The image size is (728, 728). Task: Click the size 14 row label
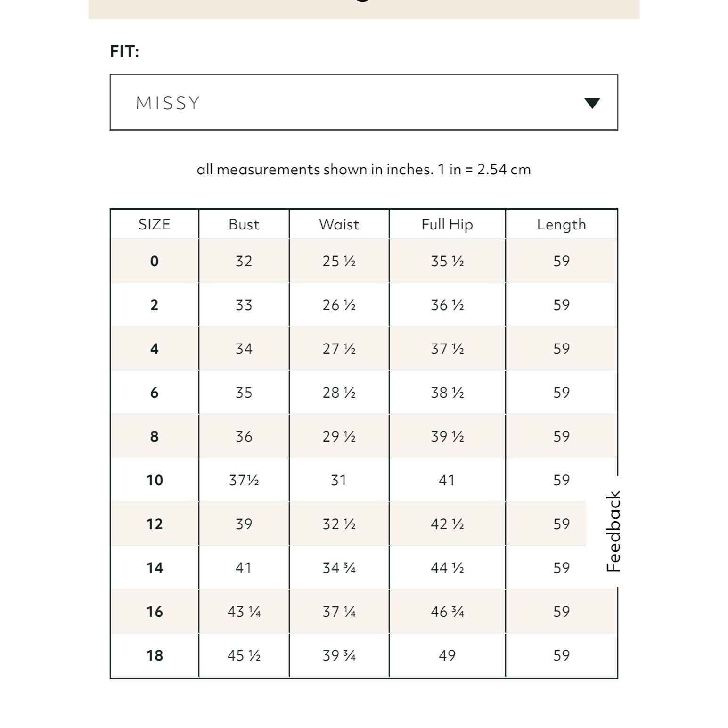[x=155, y=568]
